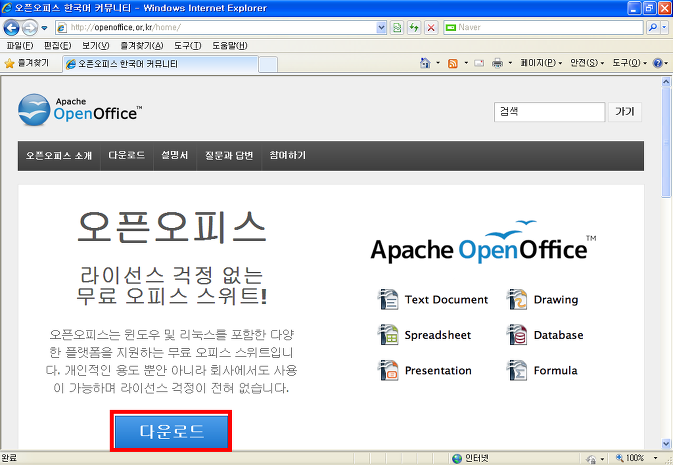The height and width of the screenshot is (465, 673).
Task: Click the blue 다운로드 download button
Action: (171, 431)
